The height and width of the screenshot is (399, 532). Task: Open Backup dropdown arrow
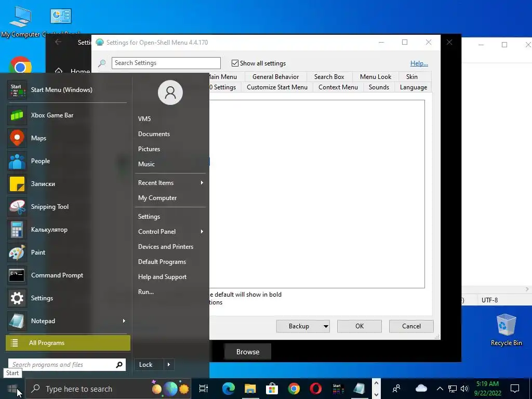point(326,326)
